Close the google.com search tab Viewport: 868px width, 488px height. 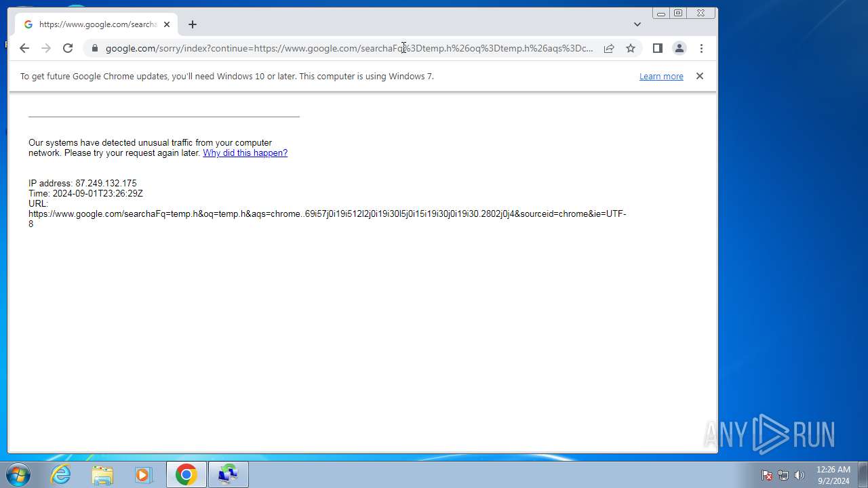167,24
